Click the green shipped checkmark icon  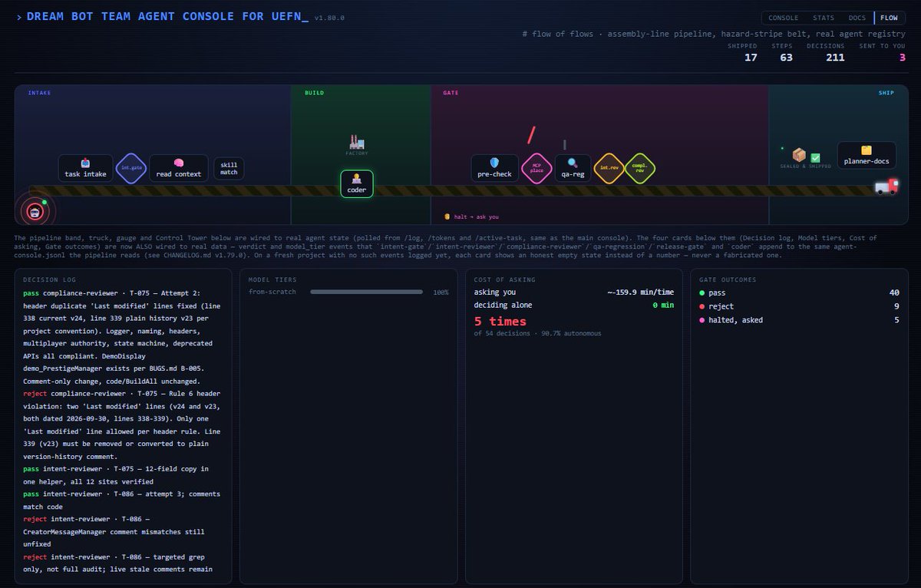point(815,157)
